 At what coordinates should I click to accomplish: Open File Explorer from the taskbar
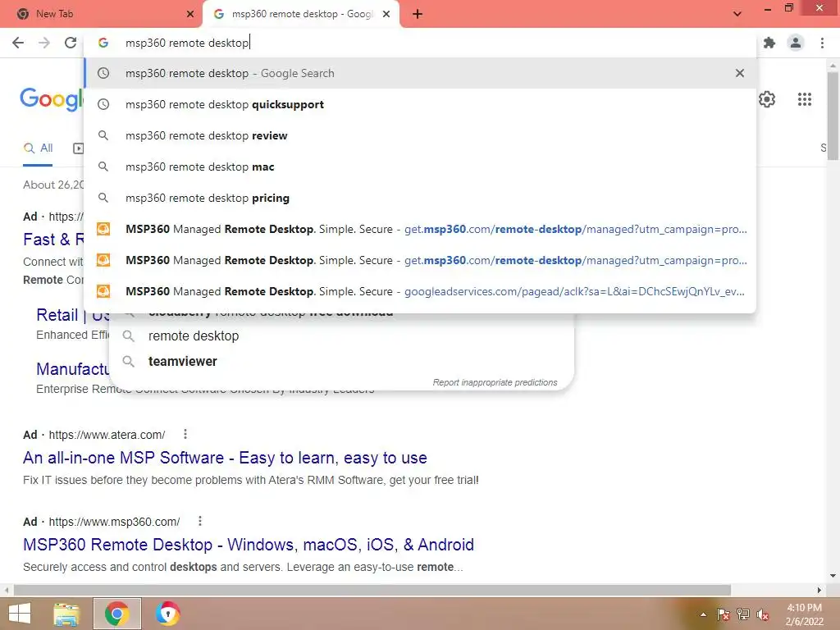pyautogui.click(x=66, y=614)
